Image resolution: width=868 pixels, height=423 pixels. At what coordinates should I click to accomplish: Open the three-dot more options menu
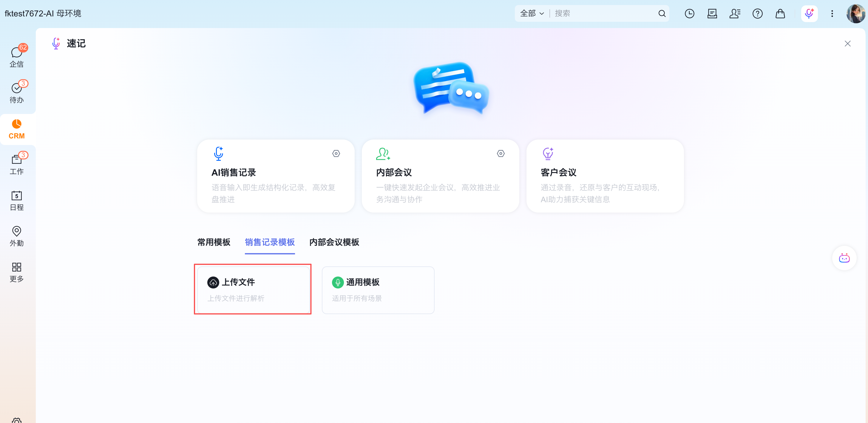tap(832, 13)
